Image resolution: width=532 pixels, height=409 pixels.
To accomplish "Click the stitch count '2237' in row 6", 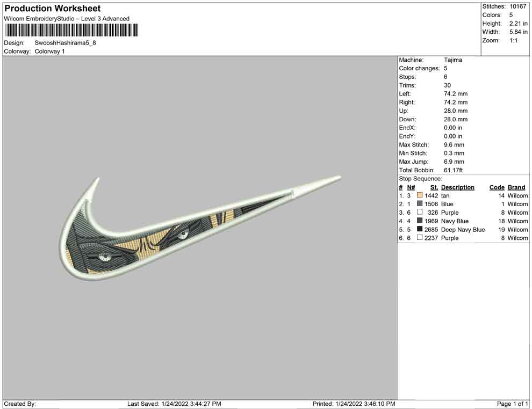I will [431, 238].
